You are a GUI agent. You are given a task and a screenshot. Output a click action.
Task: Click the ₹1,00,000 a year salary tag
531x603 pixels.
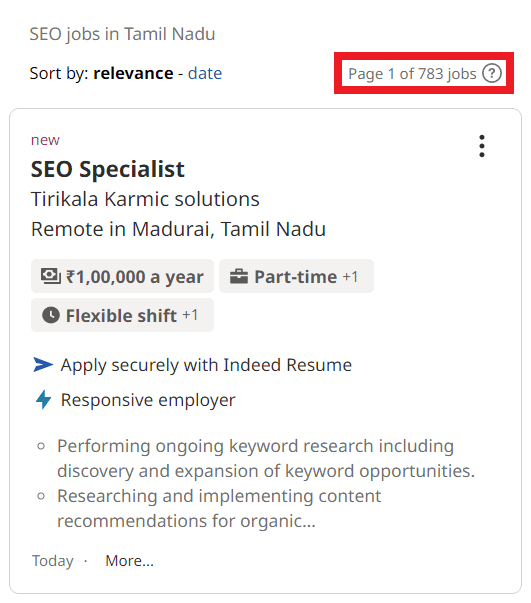coord(122,276)
